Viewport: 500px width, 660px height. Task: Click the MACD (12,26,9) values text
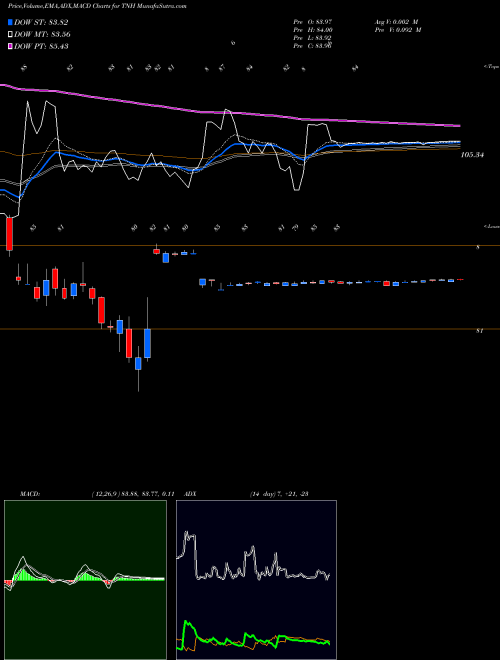pos(133,494)
